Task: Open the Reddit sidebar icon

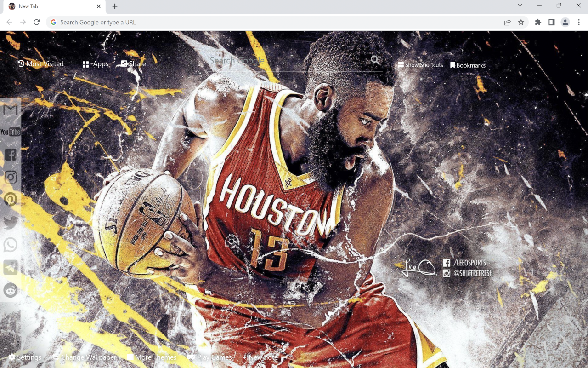Action: 10,290
